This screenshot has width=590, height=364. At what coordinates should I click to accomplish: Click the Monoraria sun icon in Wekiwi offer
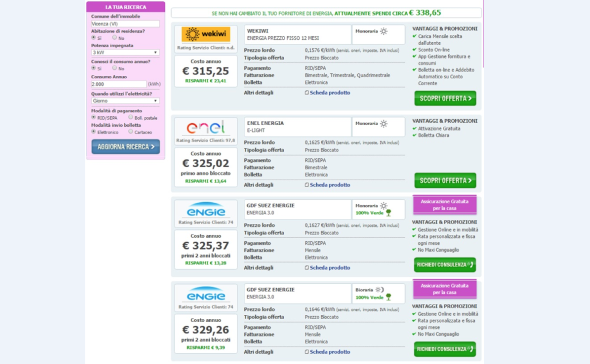click(383, 31)
